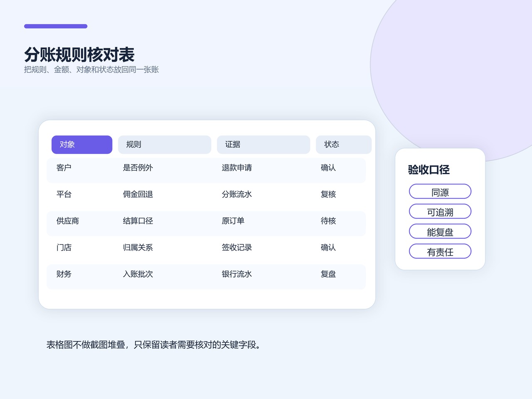Image resolution: width=532 pixels, height=399 pixels.
Task: Click the 验收口径 card heading
Action: pos(429,170)
